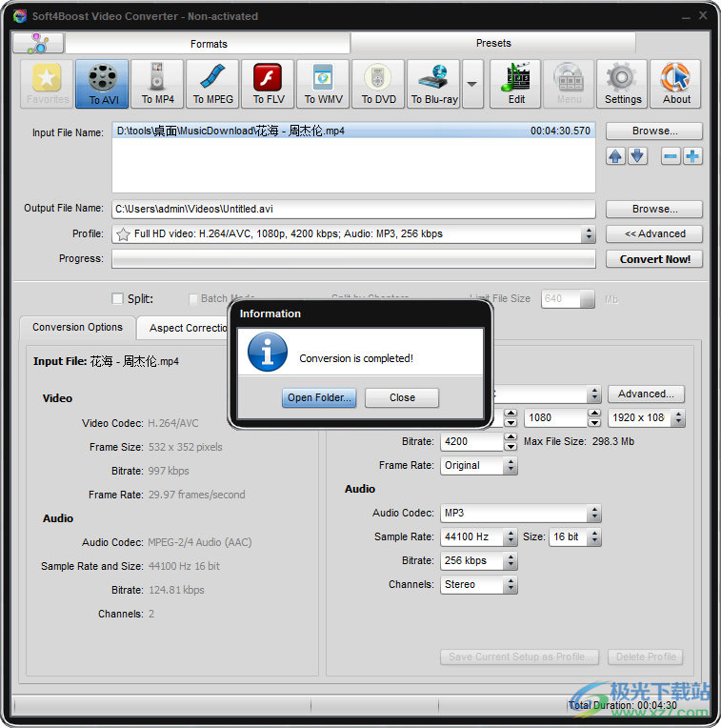Select the To MP4 format
Viewport: 721px width, 728px height.
pyautogui.click(x=157, y=84)
